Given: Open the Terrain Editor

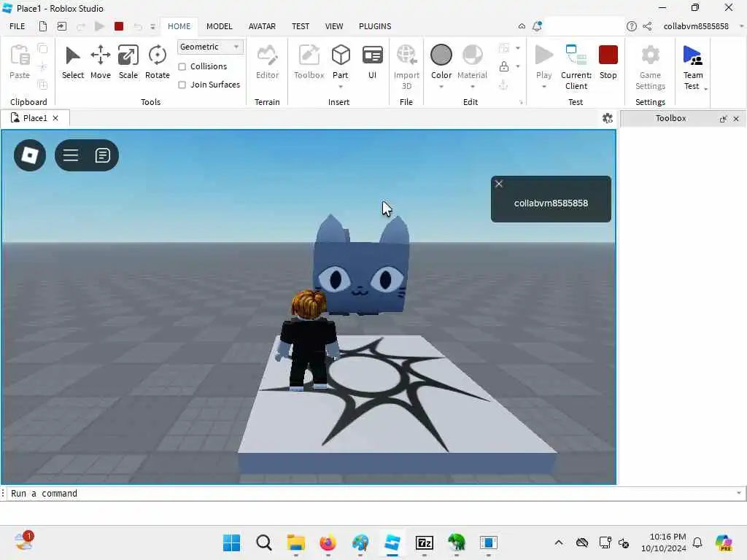Looking at the screenshot, I should (267, 62).
